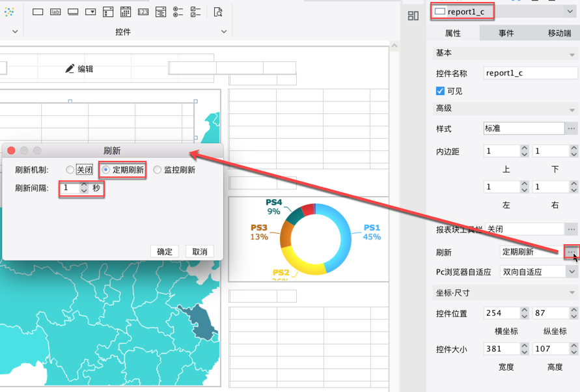Open the 刷新 ellipsis settings button

pyautogui.click(x=572, y=252)
